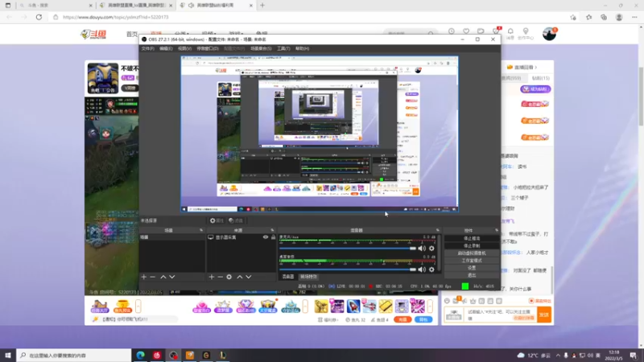Mute the mic/Aux speaker icon
Viewport: 644px width, 362px height.
(x=422, y=249)
